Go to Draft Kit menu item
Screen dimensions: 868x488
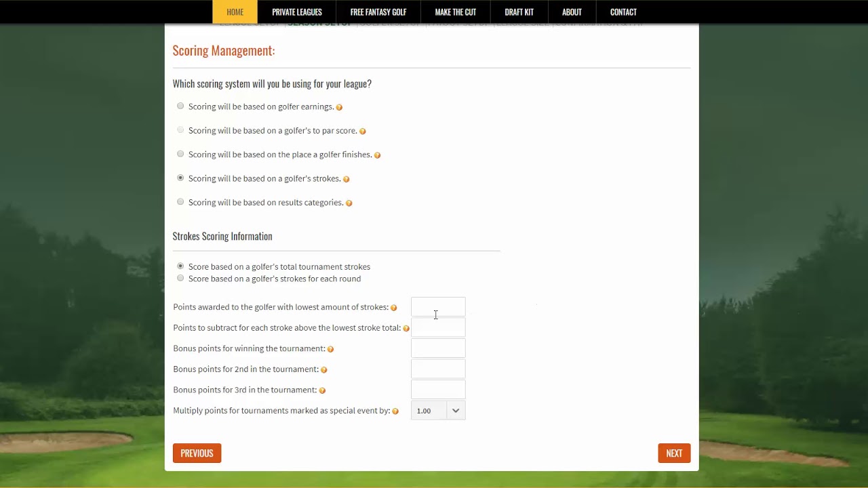519,12
